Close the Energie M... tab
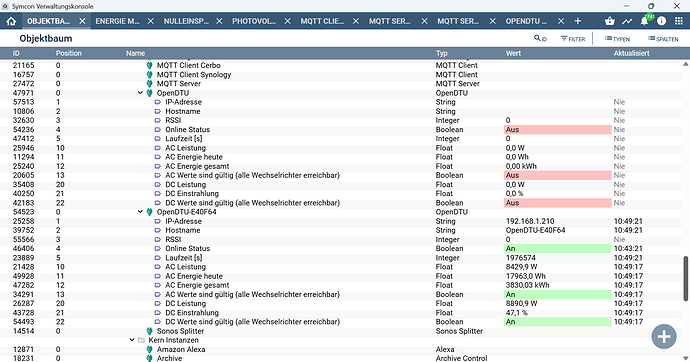This screenshot has width=690, height=362. (150, 21)
